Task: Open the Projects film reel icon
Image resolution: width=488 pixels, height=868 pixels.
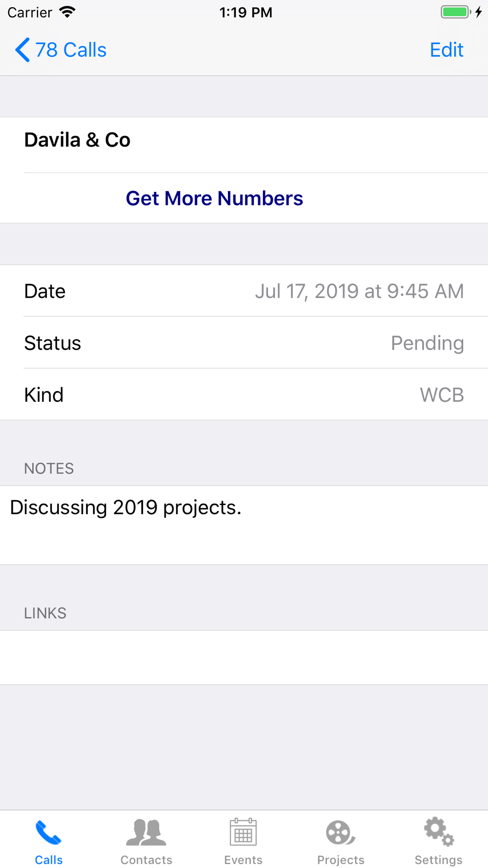Action: [340, 832]
